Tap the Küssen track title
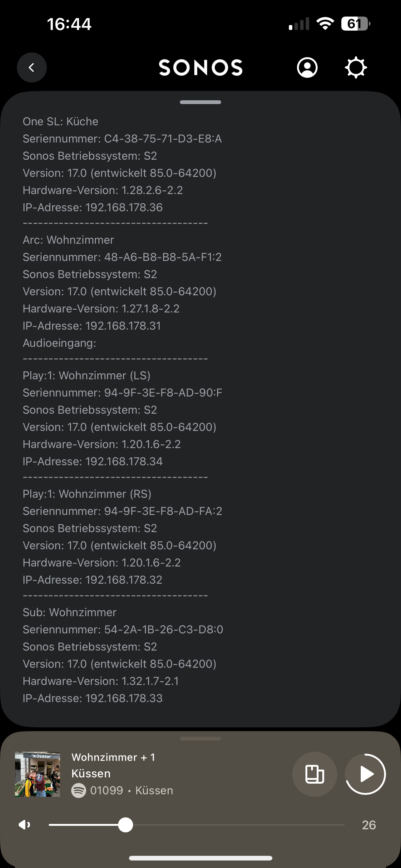 91,773
